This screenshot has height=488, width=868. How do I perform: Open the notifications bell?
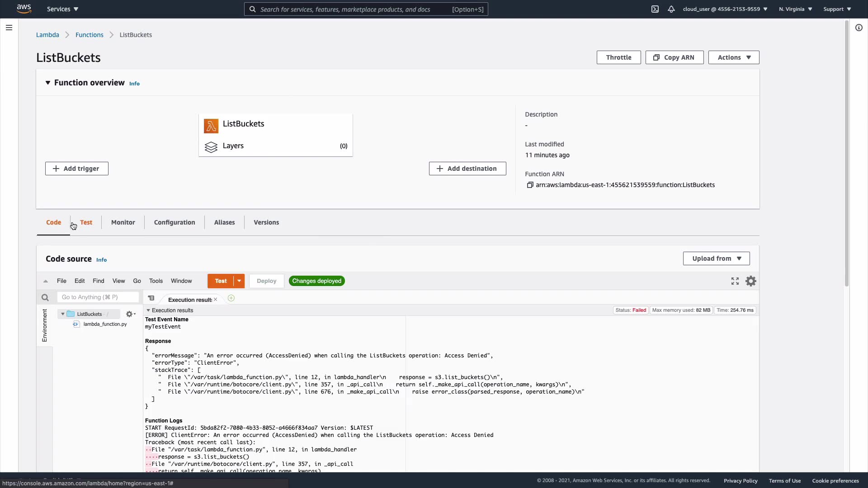point(671,9)
